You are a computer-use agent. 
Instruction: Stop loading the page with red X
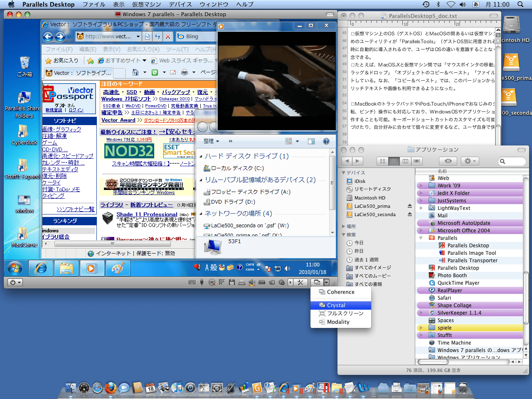(x=168, y=37)
